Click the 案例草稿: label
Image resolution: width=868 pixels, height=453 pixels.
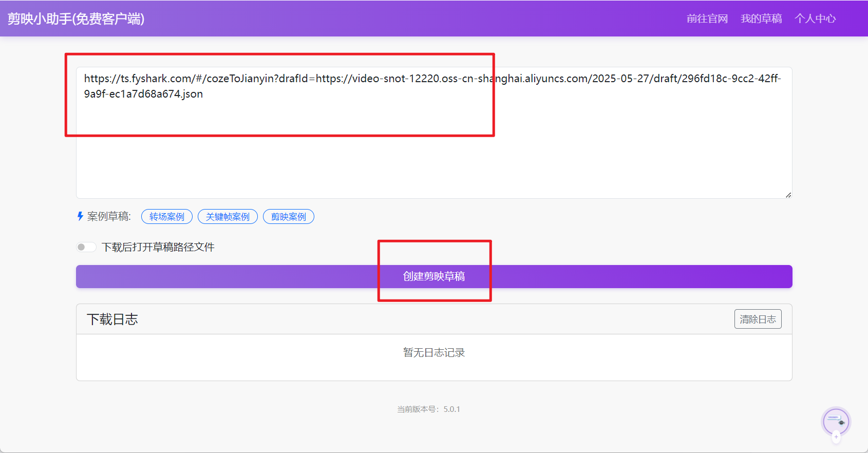109,216
